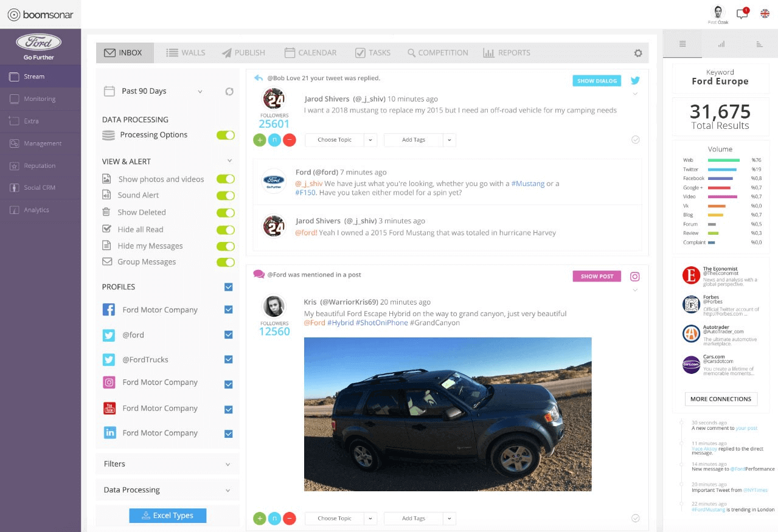The image size is (778, 532).
Task: Open Choose Topic dropdown on Jarod's tweet
Action: tap(341, 140)
